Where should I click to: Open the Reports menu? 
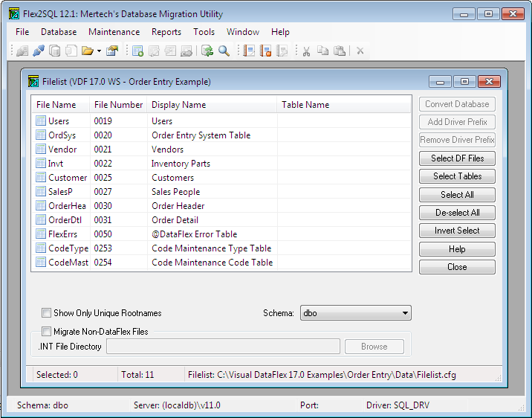[166, 32]
